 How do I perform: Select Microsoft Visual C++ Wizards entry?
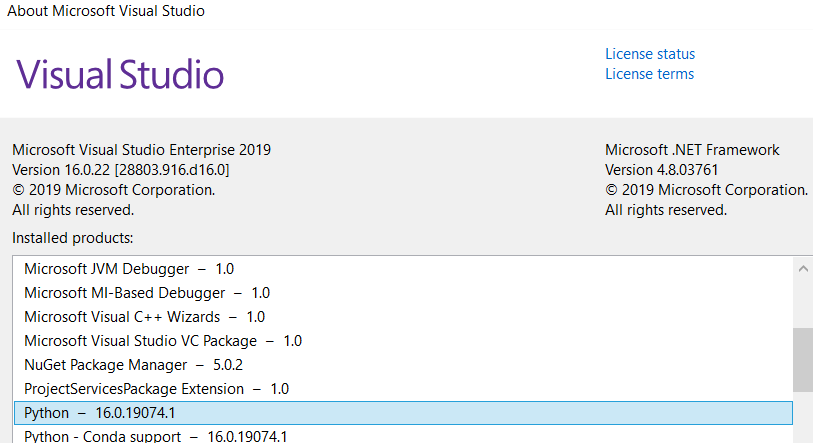(x=403, y=316)
